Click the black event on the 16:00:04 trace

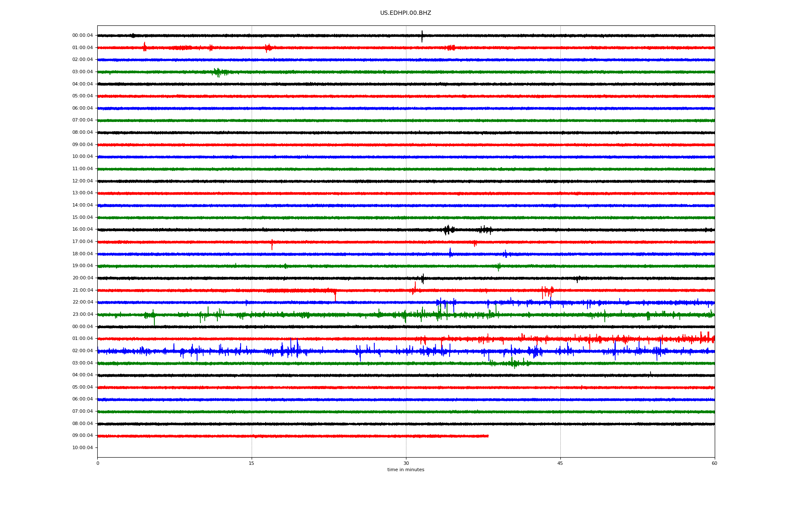click(x=448, y=230)
